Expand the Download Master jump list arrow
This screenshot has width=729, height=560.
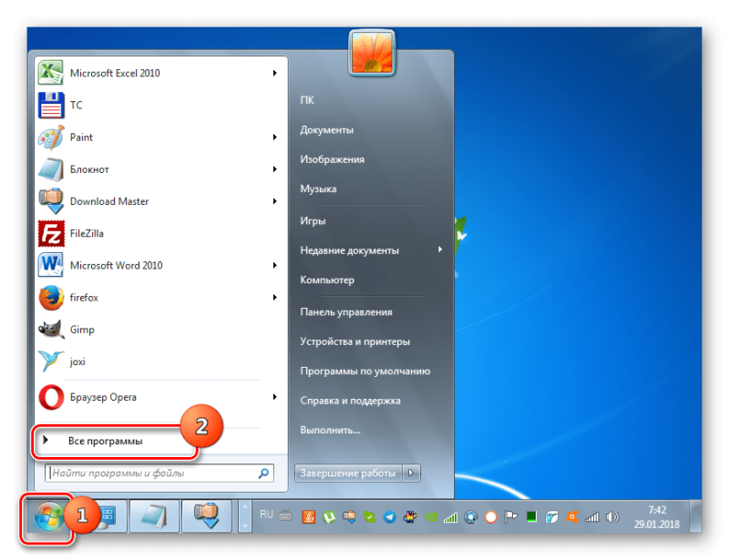[275, 201]
